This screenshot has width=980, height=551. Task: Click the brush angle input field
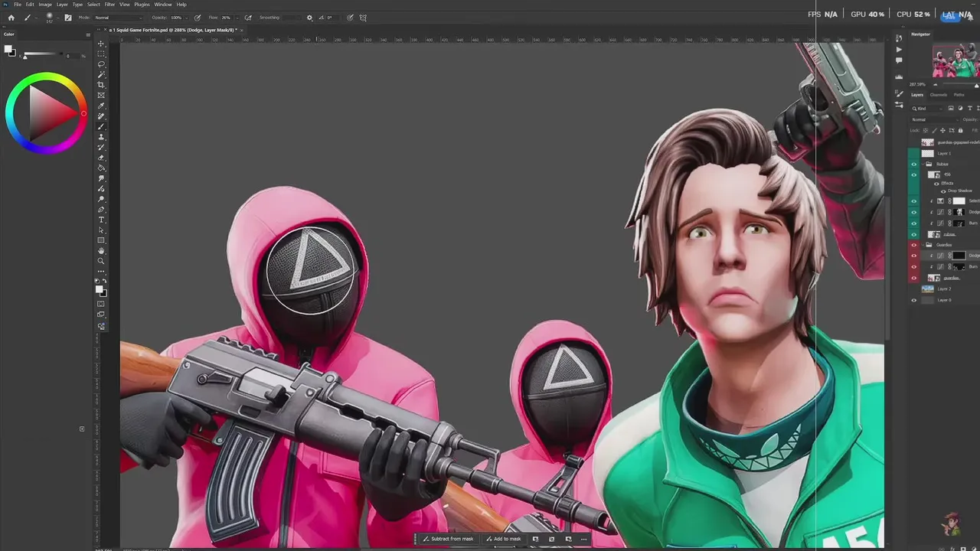click(x=331, y=18)
